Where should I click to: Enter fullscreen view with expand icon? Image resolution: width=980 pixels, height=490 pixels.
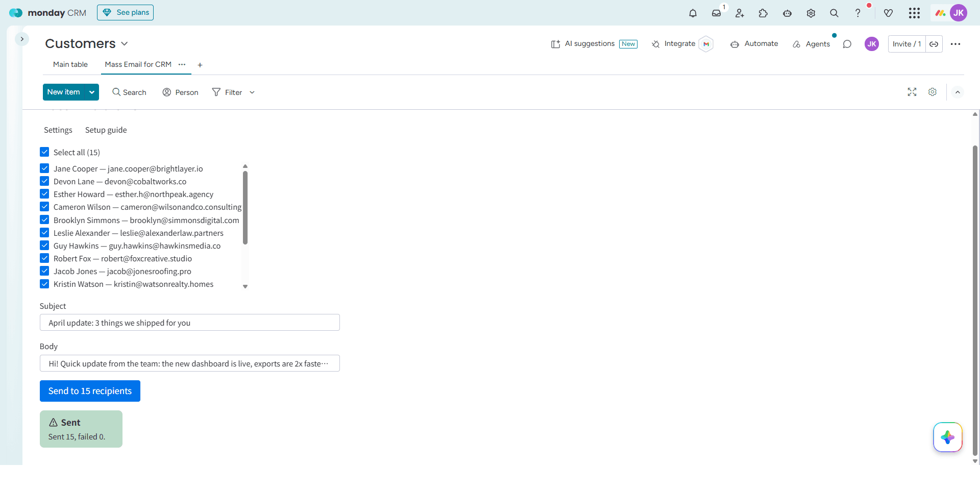pyautogui.click(x=912, y=92)
